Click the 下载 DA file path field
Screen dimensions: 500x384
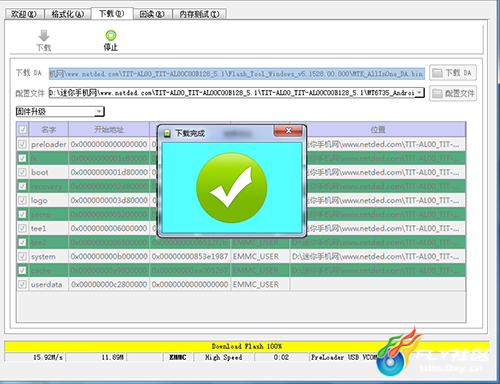(237, 74)
